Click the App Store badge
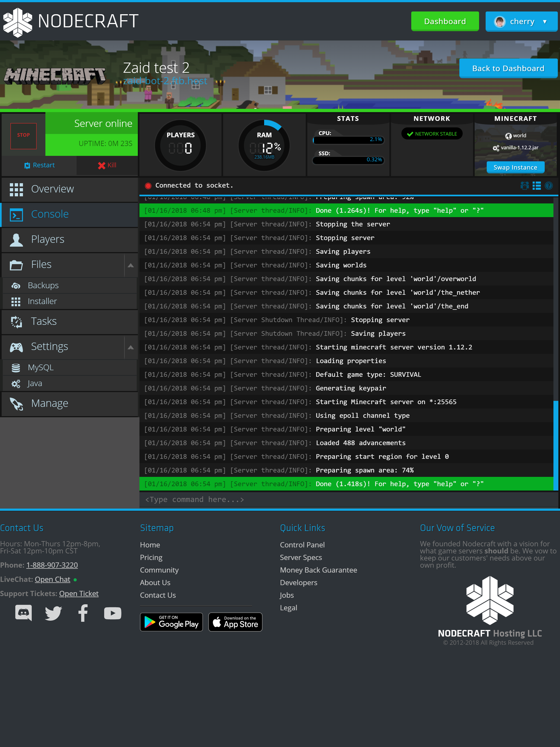Viewport: 560px width, 747px height. point(235,622)
